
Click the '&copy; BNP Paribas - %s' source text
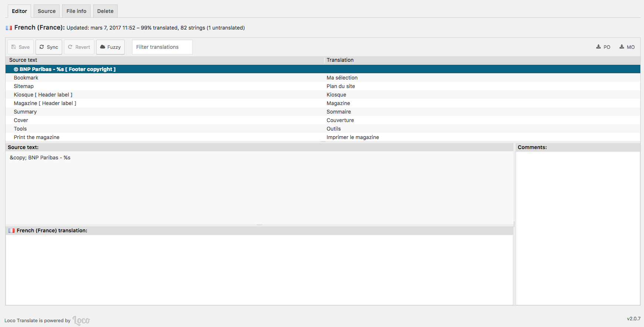[x=40, y=158]
